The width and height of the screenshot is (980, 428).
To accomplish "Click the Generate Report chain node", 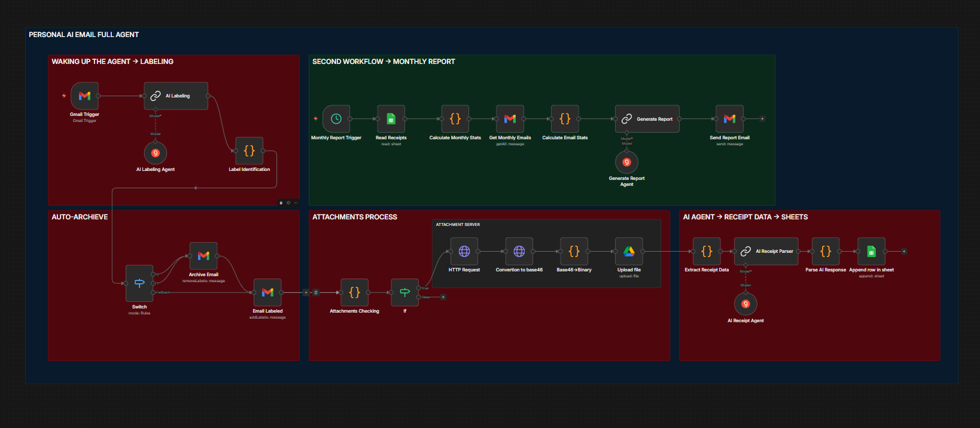I will (647, 119).
